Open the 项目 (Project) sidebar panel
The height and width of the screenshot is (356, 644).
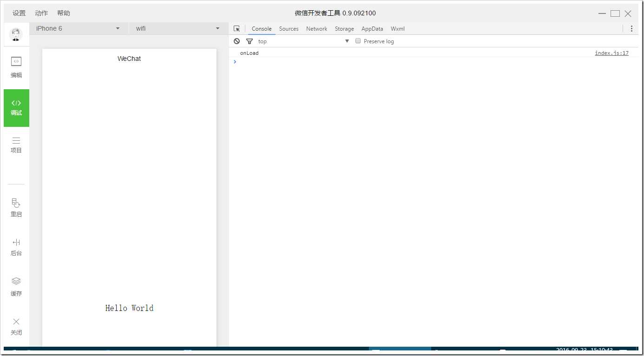(x=16, y=145)
